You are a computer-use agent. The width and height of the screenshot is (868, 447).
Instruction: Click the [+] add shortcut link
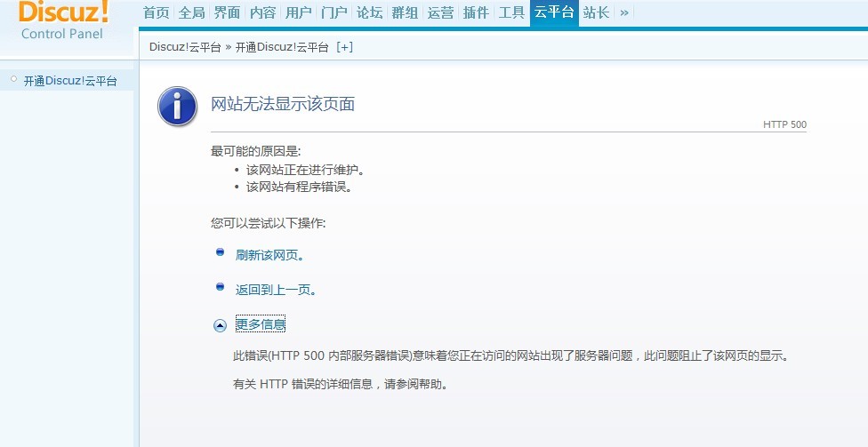coord(344,47)
